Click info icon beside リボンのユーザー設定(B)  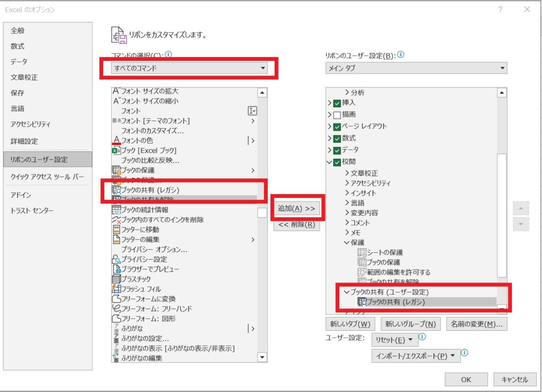click(x=401, y=54)
